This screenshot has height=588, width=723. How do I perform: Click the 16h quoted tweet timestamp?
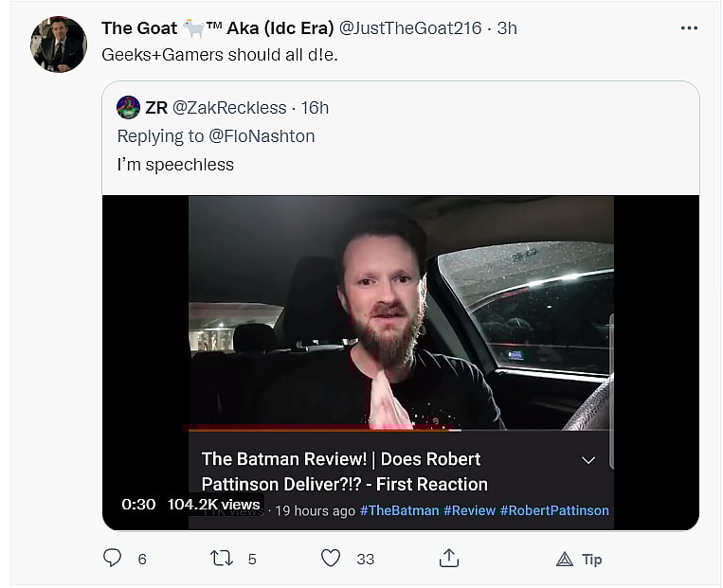pyautogui.click(x=315, y=108)
